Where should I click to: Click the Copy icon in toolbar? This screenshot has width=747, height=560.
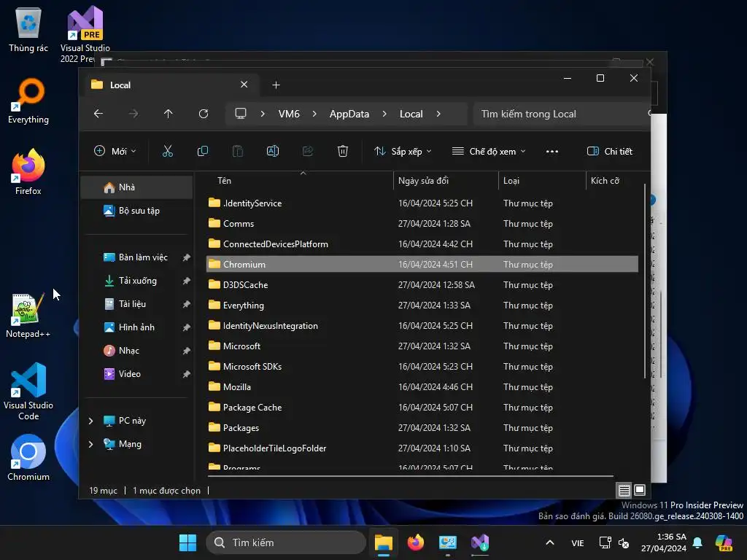(203, 152)
